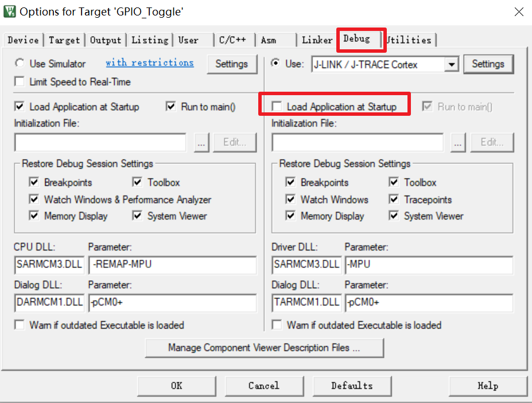Enable Limit Speed to Real-Time
The height and width of the screenshot is (403, 532).
(20, 81)
